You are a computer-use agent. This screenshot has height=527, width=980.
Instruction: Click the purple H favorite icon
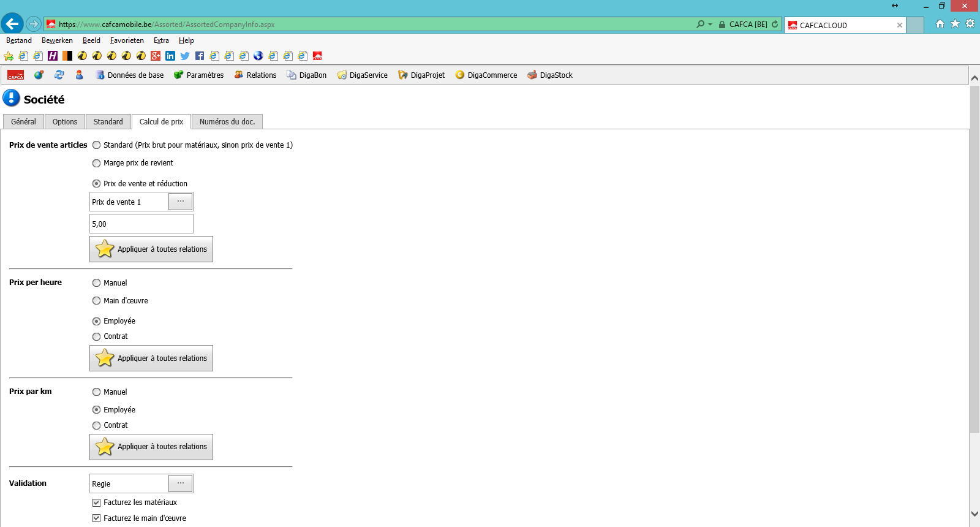click(53, 56)
